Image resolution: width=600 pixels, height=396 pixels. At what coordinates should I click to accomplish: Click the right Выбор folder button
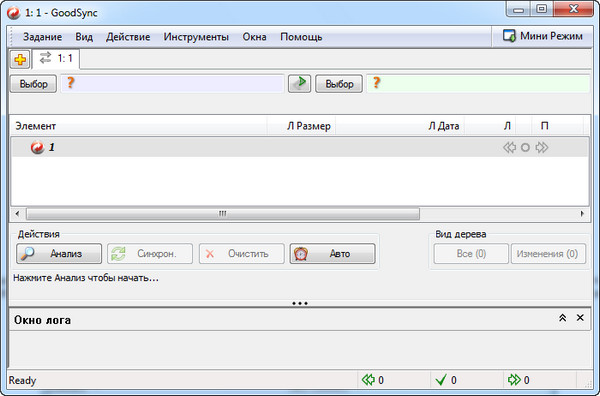[339, 84]
